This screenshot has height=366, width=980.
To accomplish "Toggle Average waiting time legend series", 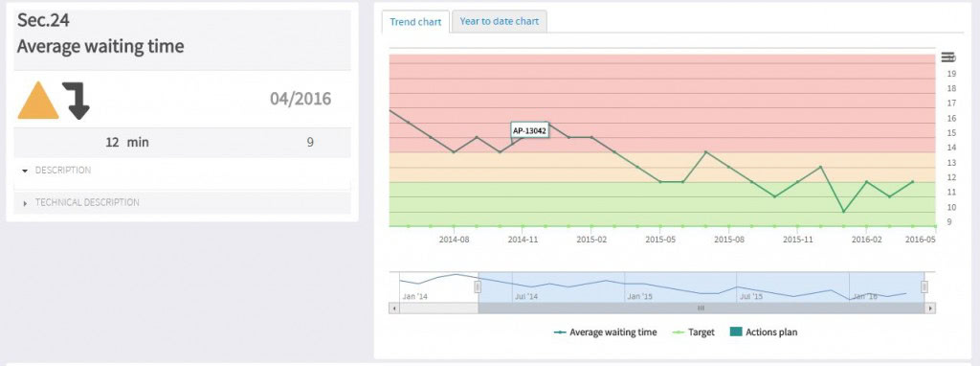I will pyautogui.click(x=605, y=332).
